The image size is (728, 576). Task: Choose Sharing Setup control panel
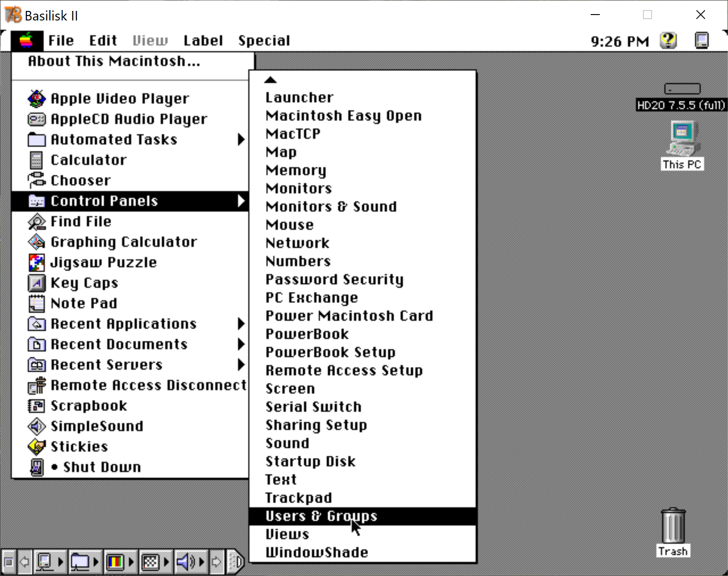(x=362, y=425)
